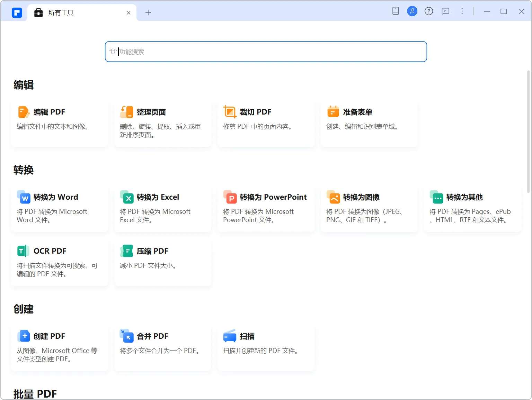Click the 扫描 title text
Screen dimensions: 532x400
point(247,336)
